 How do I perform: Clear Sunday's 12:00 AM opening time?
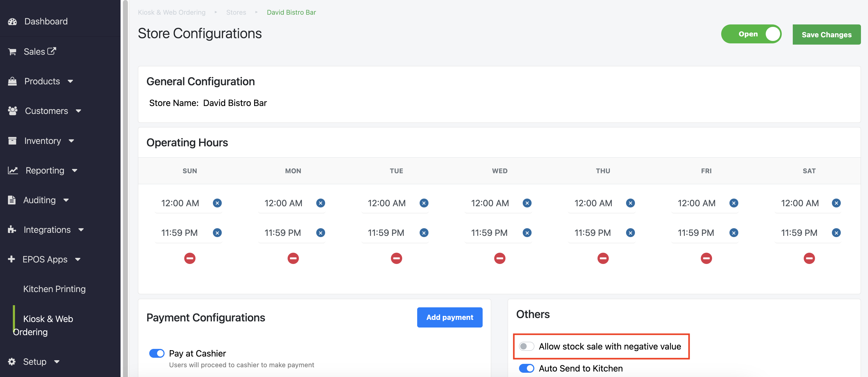(x=217, y=203)
